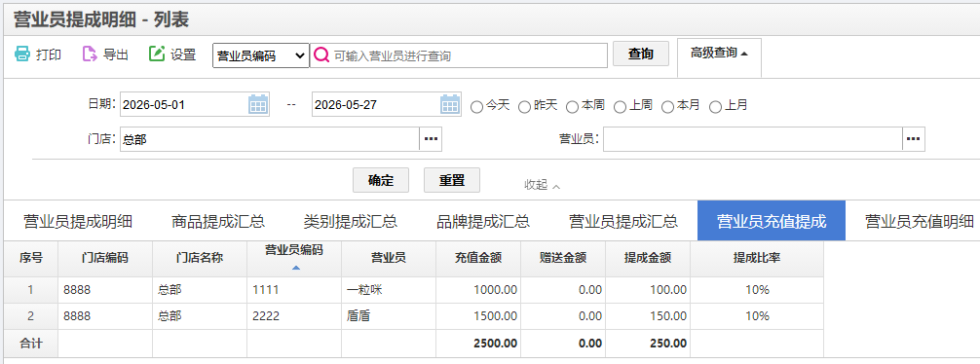
Task: Click the 充值金额 cell 1000.00
Action: click(x=478, y=290)
